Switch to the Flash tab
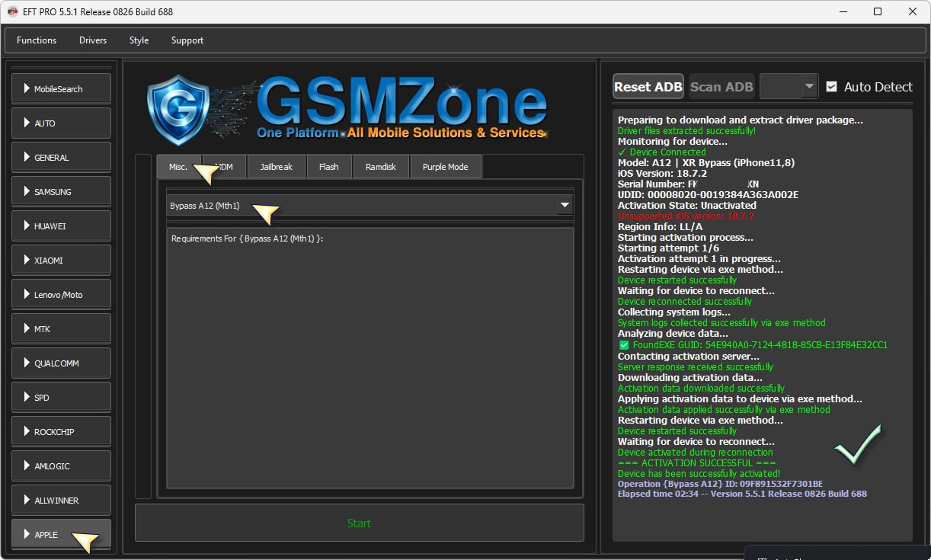The width and height of the screenshot is (931, 560). pyautogui.click(x=329, y=166)
